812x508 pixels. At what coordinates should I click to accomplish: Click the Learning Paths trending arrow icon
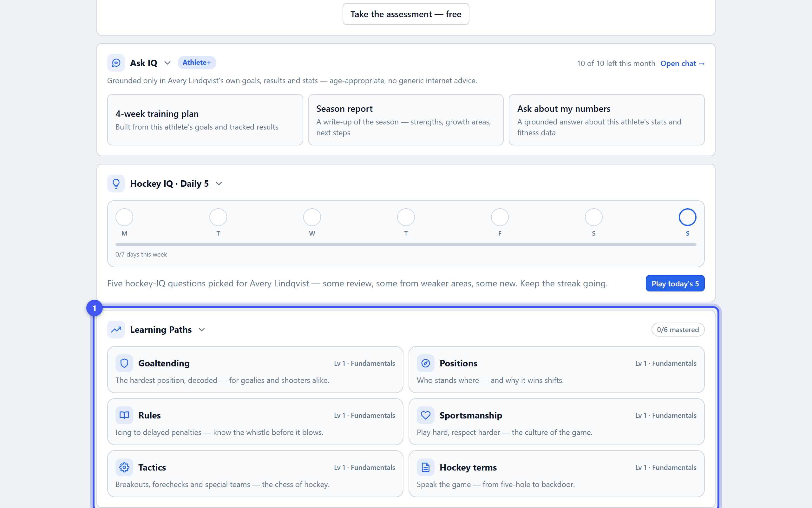(x=116, y=330)
